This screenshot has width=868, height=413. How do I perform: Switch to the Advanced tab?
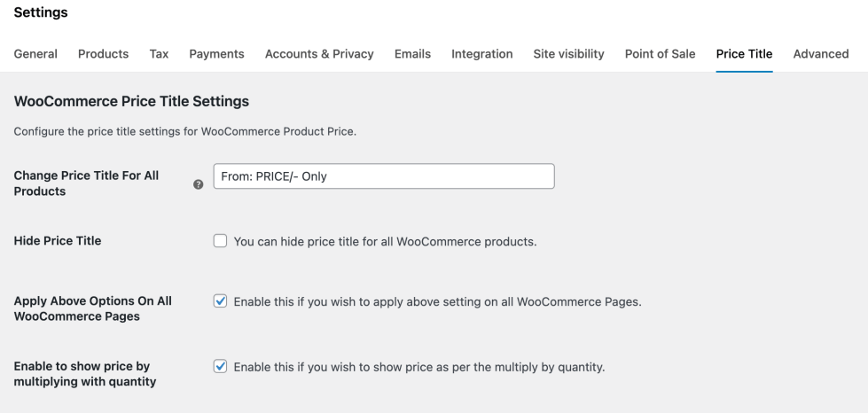coord(821,54)
